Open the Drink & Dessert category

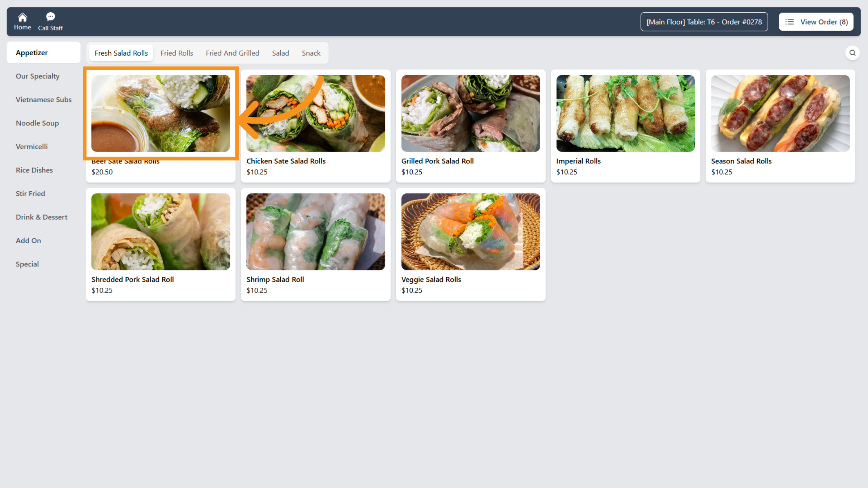42,217
